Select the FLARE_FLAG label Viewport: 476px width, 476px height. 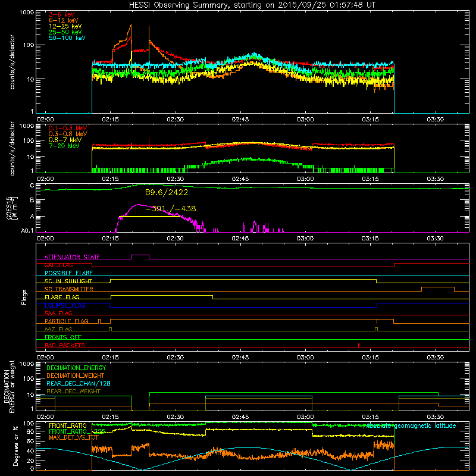pyautogui.click(x=62, y=297)
